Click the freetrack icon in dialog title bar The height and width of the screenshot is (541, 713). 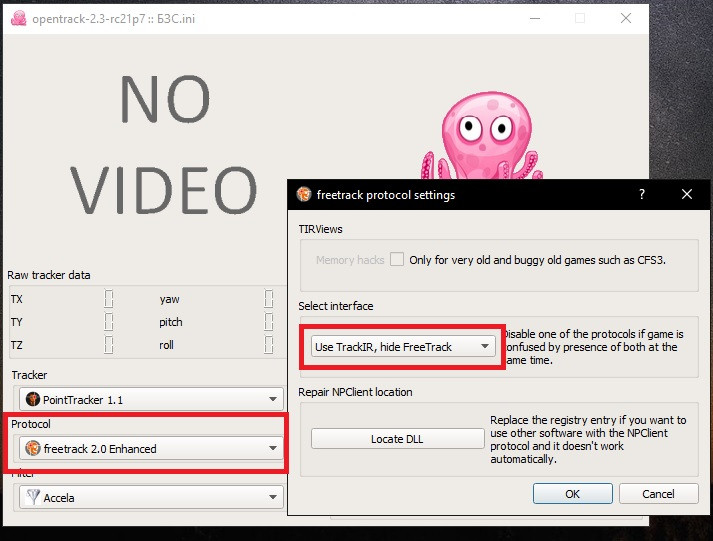pyautogui.click(x=304, y=195)
